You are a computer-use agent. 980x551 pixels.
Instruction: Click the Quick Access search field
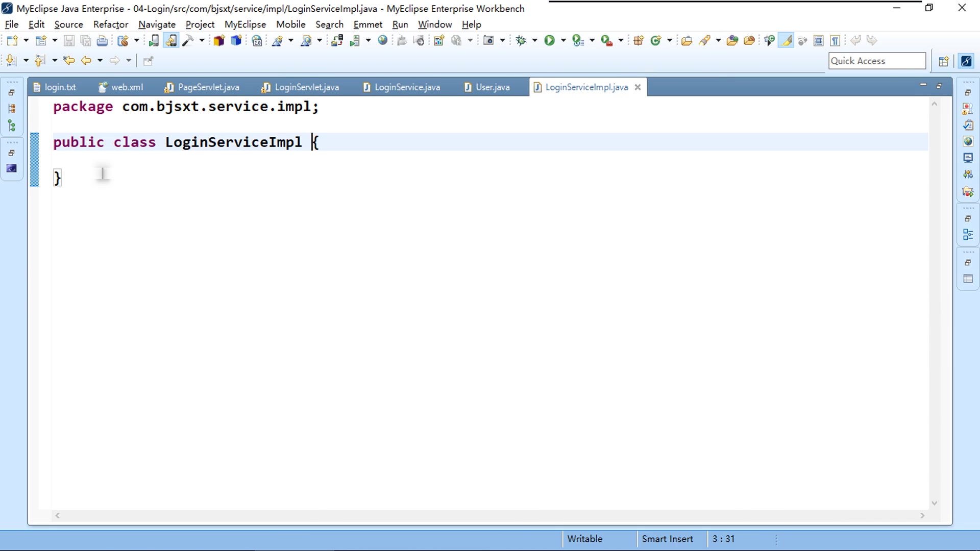(876, 61)
